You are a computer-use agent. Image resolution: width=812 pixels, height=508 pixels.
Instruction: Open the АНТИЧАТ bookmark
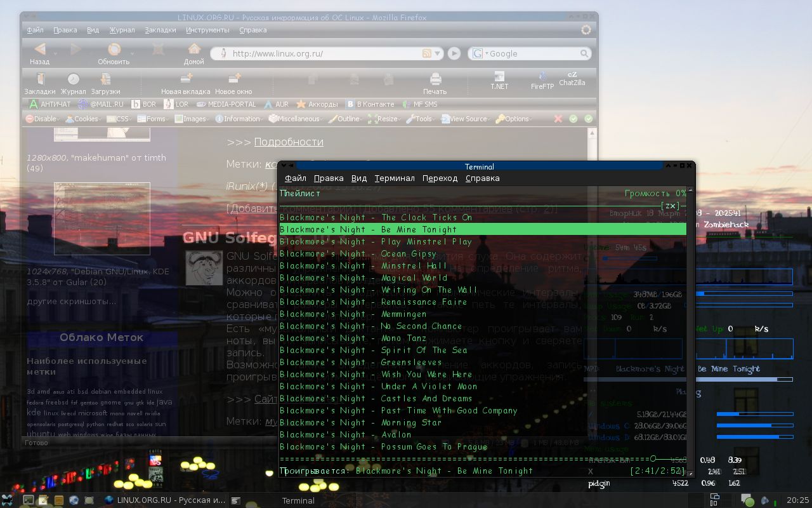coord(50,104)
